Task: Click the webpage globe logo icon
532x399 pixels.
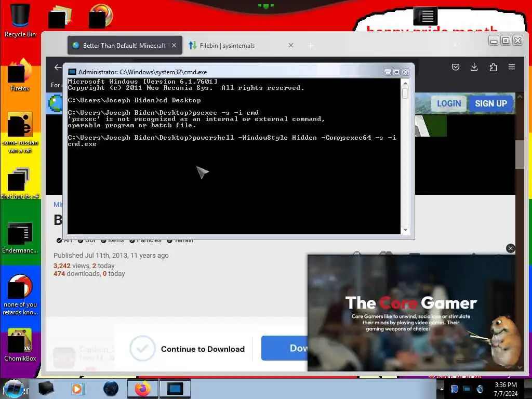Action: click(55, 103)
